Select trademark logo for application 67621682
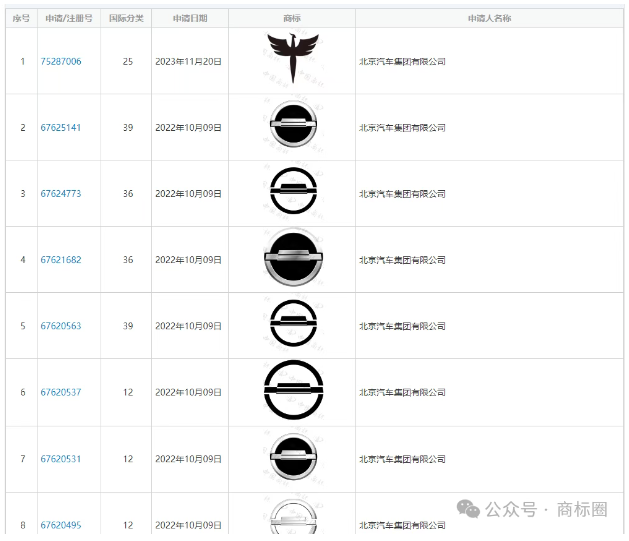 [x=292, y=259]
